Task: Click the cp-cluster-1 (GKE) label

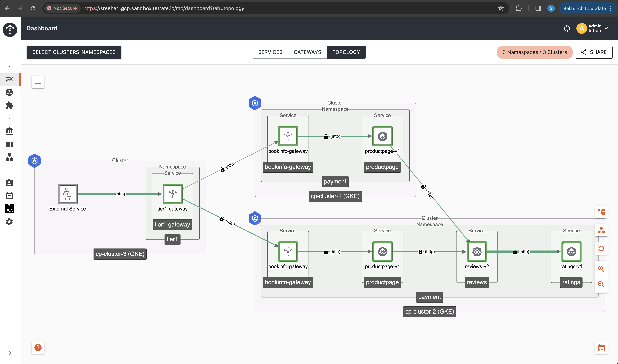Action: (335, 196)
